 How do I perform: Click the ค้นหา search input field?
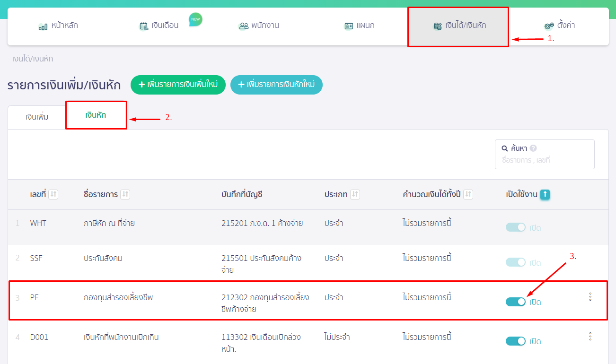point(544,160)
